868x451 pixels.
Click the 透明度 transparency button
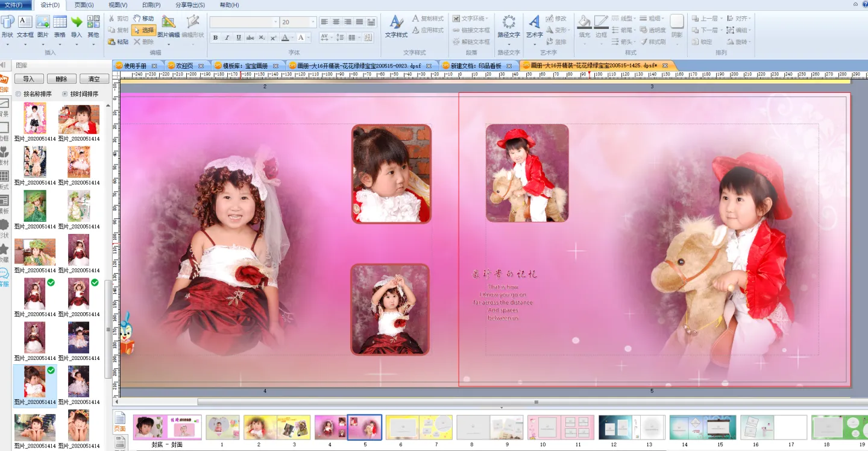(653, 30)
